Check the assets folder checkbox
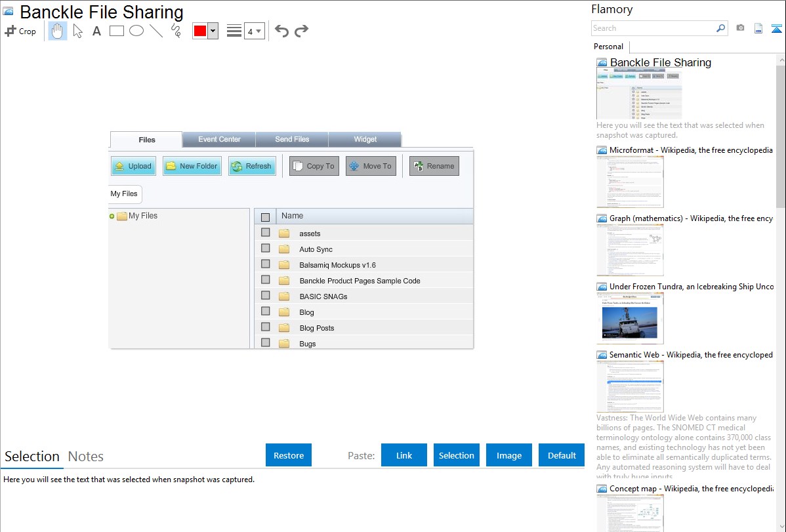The image size is (786, 532). pos(265,233)
